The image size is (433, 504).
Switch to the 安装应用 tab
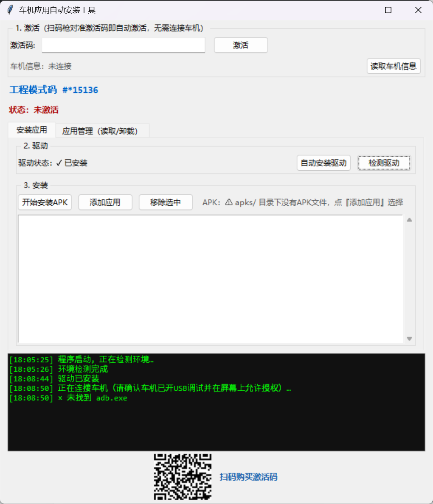click(32, 130)
